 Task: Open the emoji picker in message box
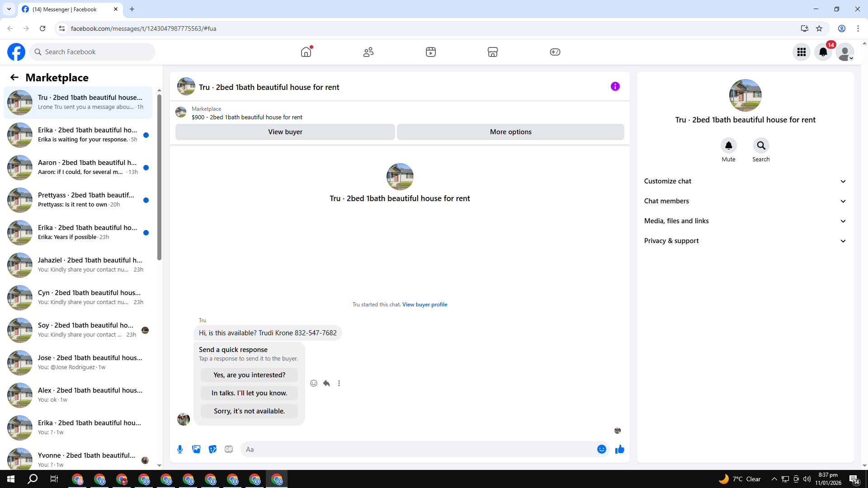[x=602, y=449]
